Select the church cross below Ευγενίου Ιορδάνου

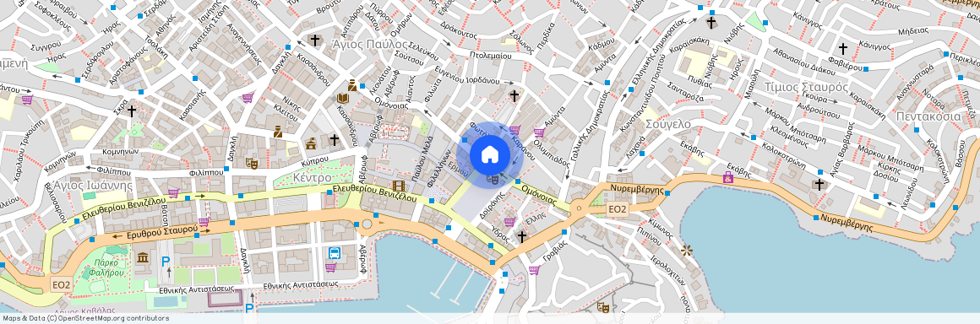[x=514, y=95]
